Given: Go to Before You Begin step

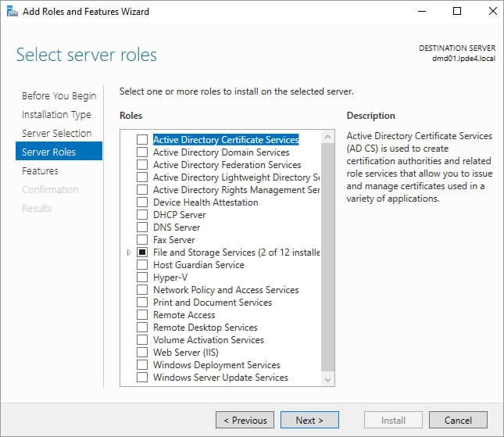Looking at the screenshot, I should pos(59,96).
